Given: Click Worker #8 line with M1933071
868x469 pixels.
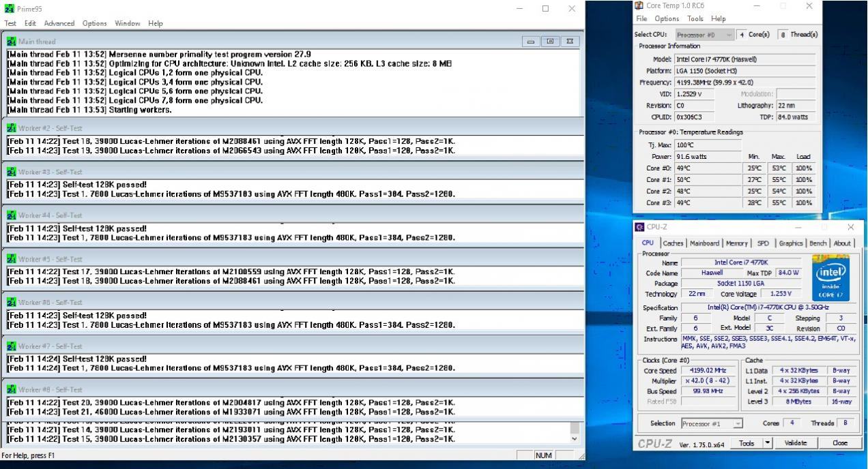Looking at the screenshot, I should tap(231, 412).
